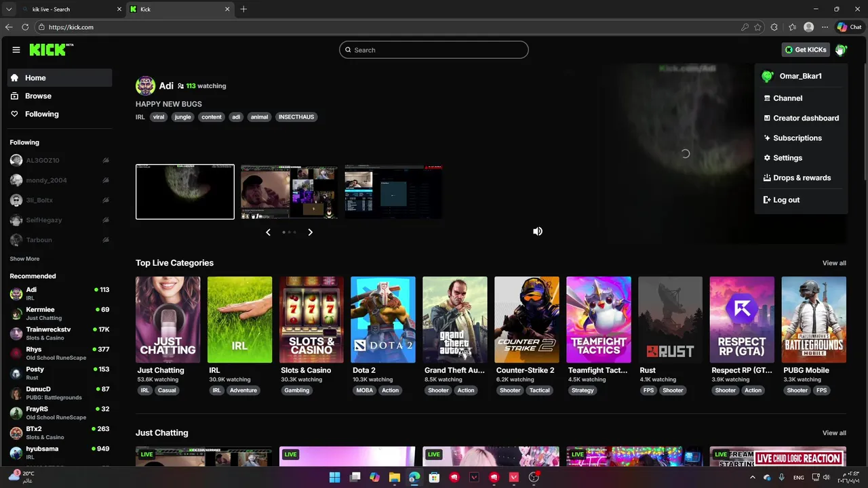Click the user avatar icon in header
This screenshot has height=488, width=868.
[841, 49]
